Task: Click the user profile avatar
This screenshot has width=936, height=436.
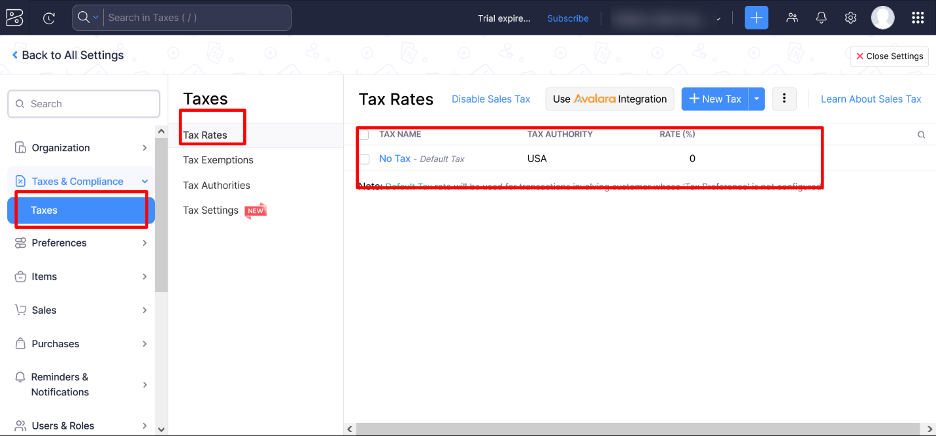Action: [882, 18]
